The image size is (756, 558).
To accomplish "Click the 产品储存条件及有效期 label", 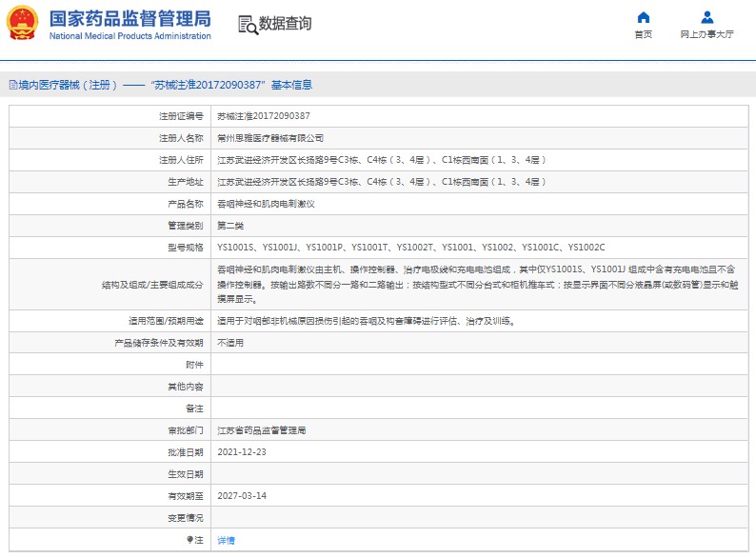I will click(159, 343).
